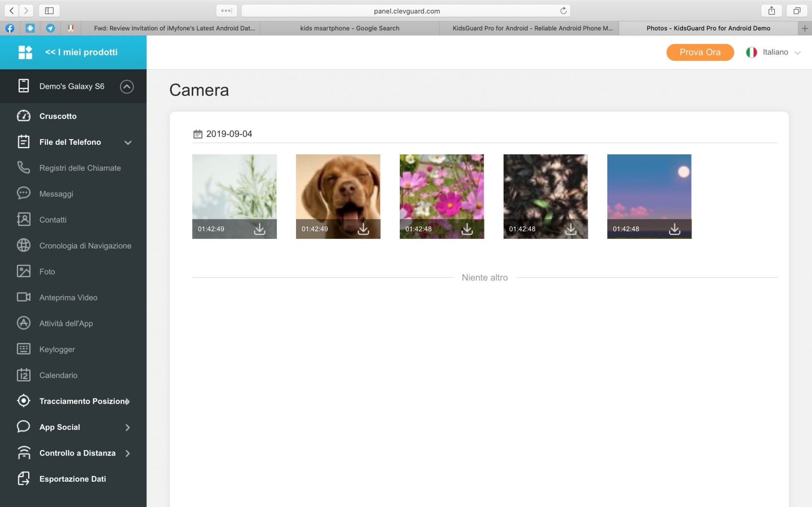Viewport: 812px width, 507px height.
Task: Click the Calendario icon in sidebar
Action: 23,375
